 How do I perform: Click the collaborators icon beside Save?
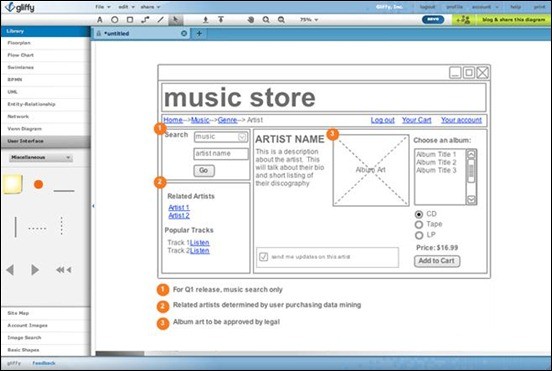coord(463,20)
